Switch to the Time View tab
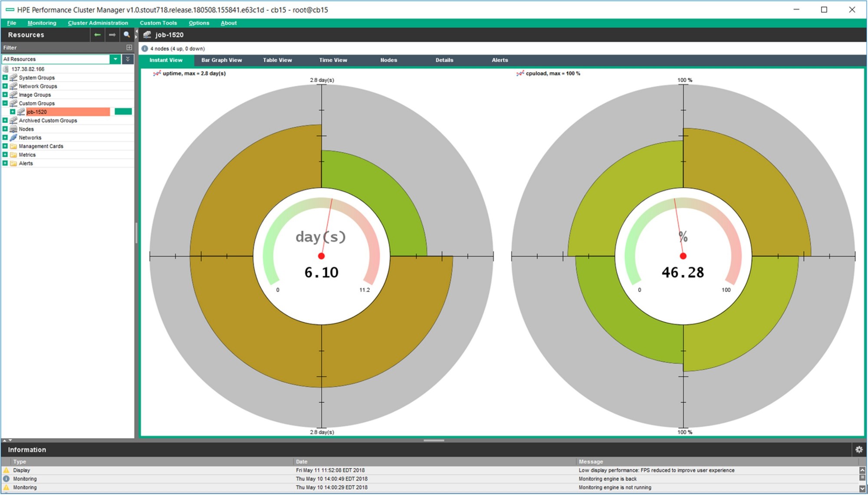This screenshot has height=495, width=868. pos(333,60)
